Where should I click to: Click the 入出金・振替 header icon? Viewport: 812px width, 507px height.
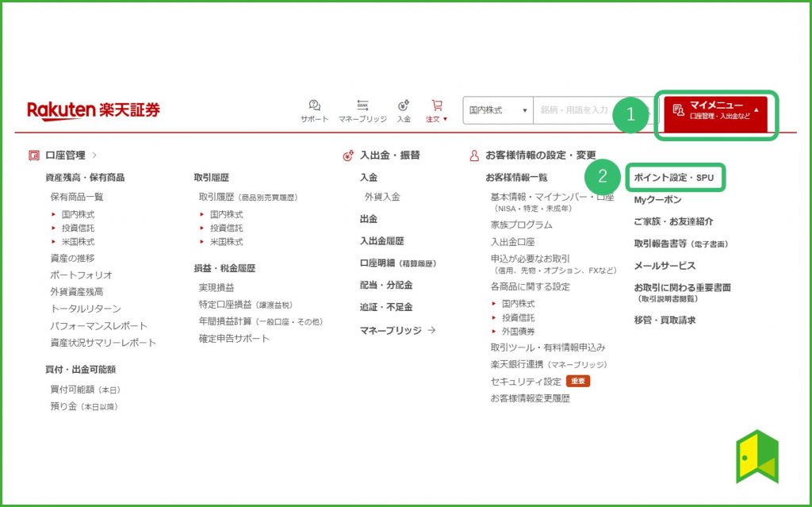[x=348, y=156]
